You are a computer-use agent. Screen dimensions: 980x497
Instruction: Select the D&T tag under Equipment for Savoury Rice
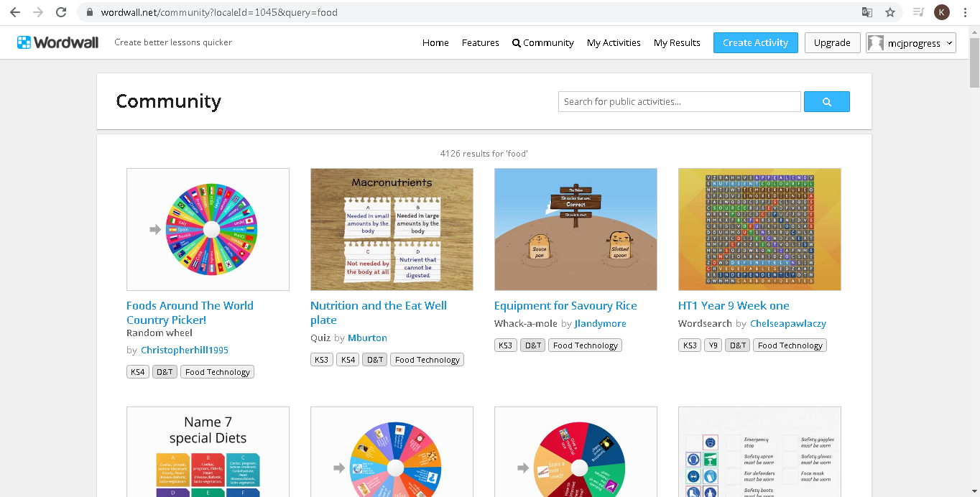point(532,345)
